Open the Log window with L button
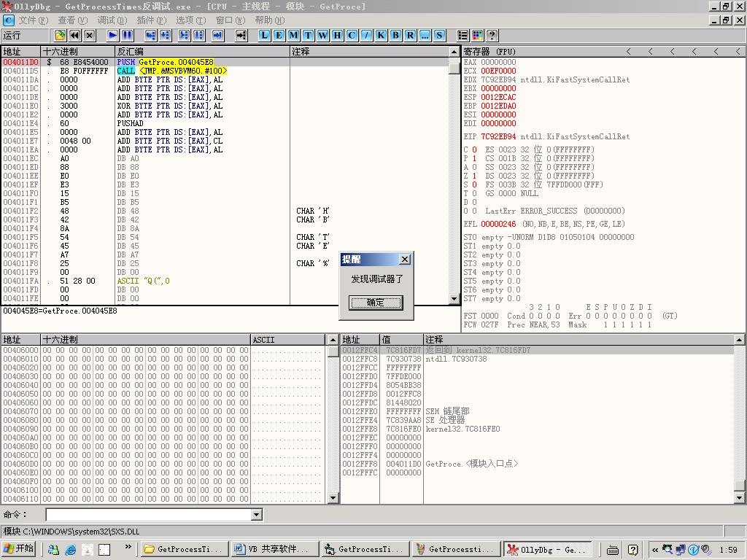Screen dimensions: 747x560 pyautogui.click(x=264, y=35)
